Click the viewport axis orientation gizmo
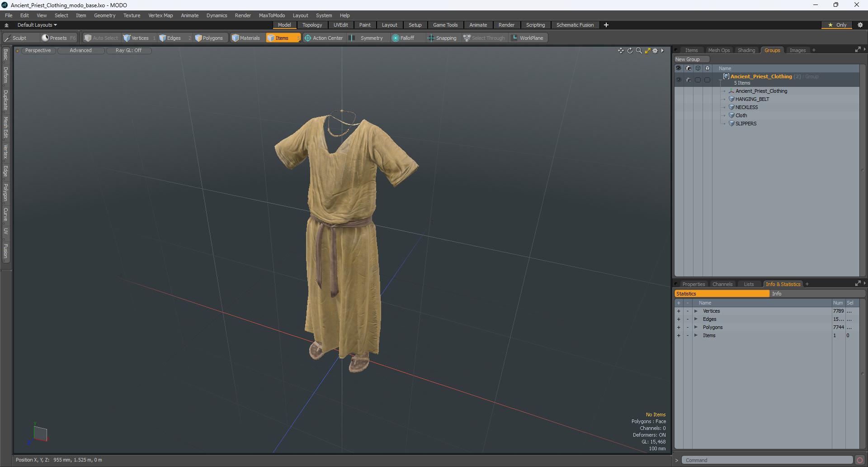Screen dimensions: 868x467 pos(39,434)
